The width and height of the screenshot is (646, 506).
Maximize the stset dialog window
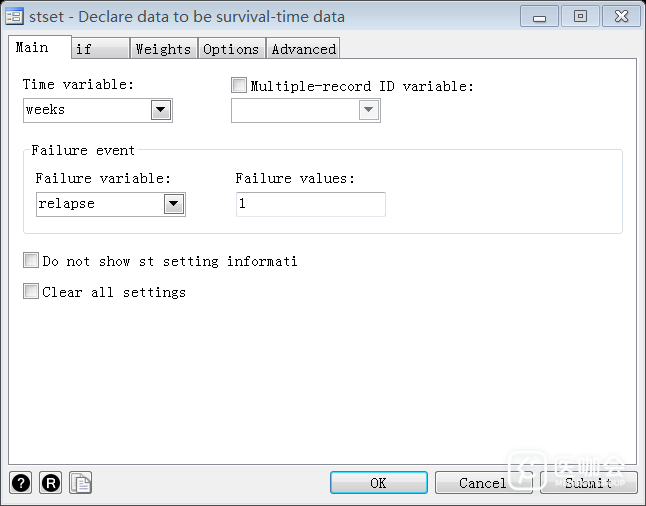click(x=580, y=16)
